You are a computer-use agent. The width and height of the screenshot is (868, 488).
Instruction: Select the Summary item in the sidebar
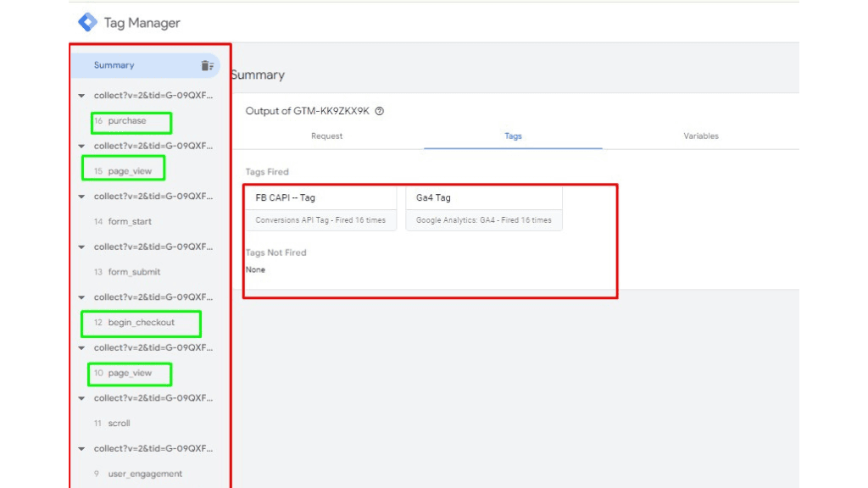pyautogui.click(x=146, y=65)
